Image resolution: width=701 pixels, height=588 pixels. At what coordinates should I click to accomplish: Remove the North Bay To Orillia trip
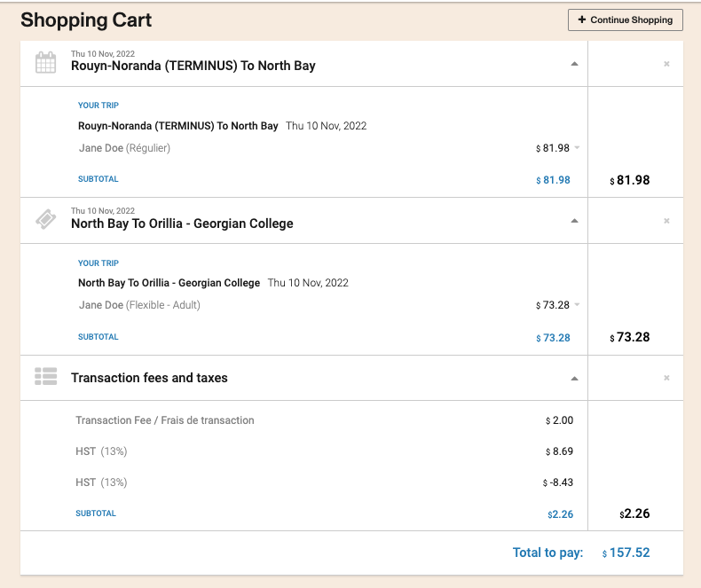point(666,221)
